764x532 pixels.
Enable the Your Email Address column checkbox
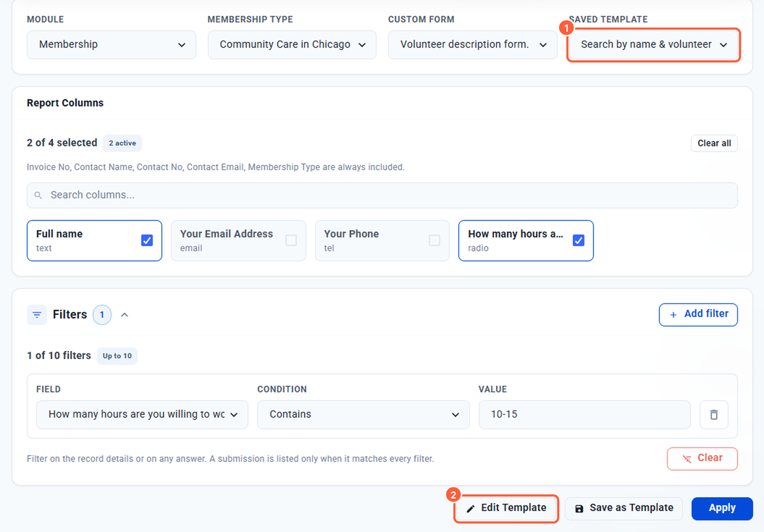tap(291, 240)
